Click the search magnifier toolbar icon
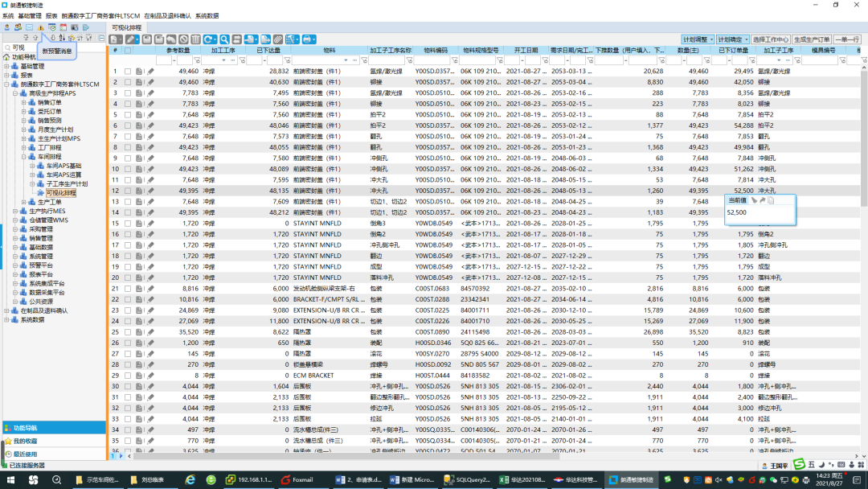 click(x=225, y=39)
